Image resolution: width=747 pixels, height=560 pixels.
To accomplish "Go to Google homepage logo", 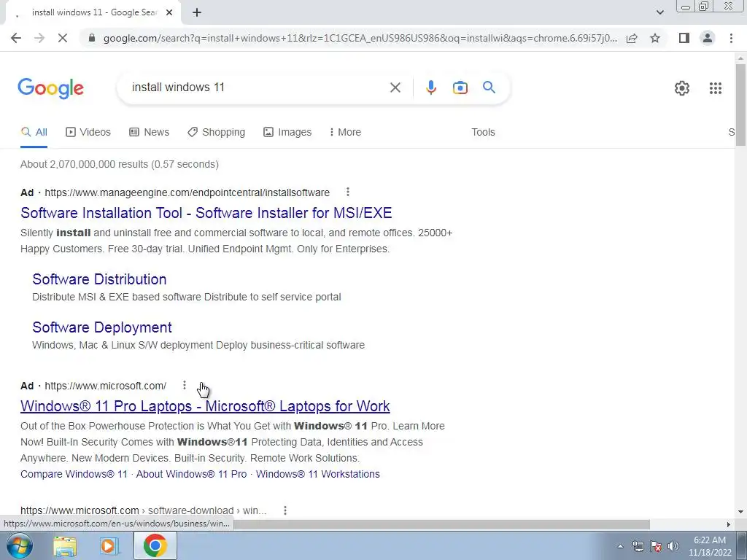I will point(50,88).
